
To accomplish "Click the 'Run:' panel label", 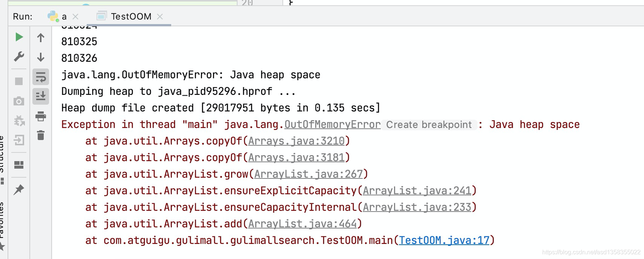I will point(23,17).
